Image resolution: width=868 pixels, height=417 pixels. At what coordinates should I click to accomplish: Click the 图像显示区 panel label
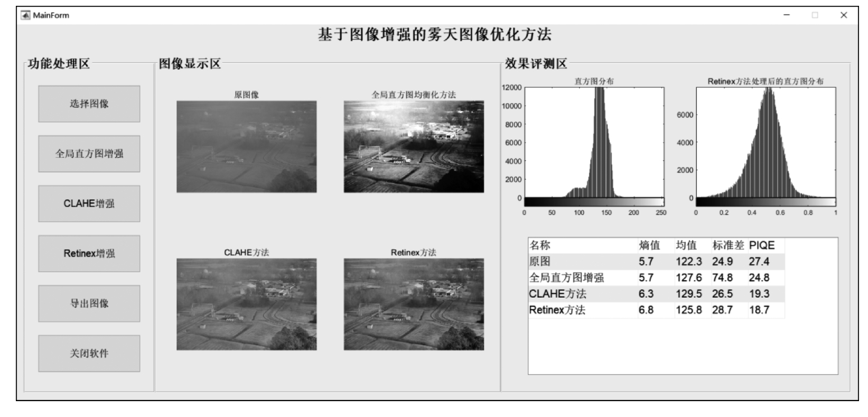pyautogui.click(x=190, y=64)
